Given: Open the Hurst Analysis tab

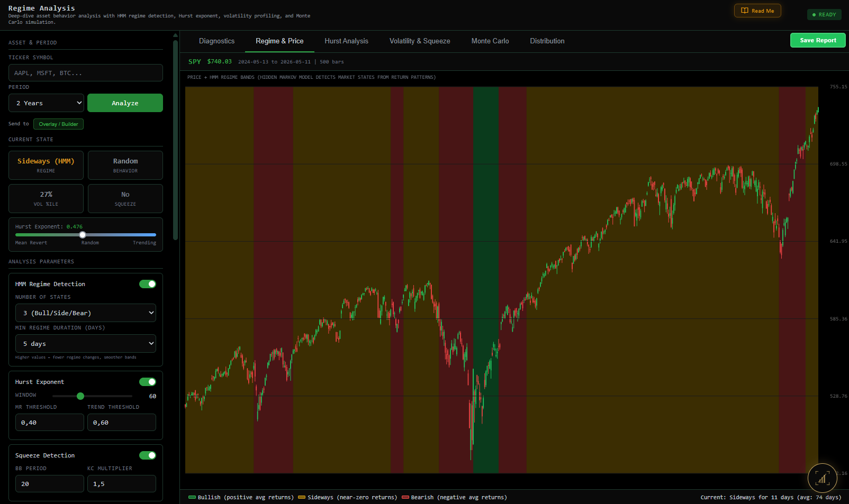Looking at the screenshot, I should [346, 41].
